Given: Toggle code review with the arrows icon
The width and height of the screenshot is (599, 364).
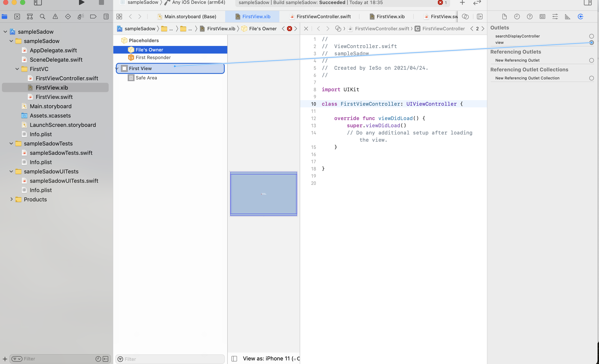Looking at the screenshot, I should pos(477,3).
